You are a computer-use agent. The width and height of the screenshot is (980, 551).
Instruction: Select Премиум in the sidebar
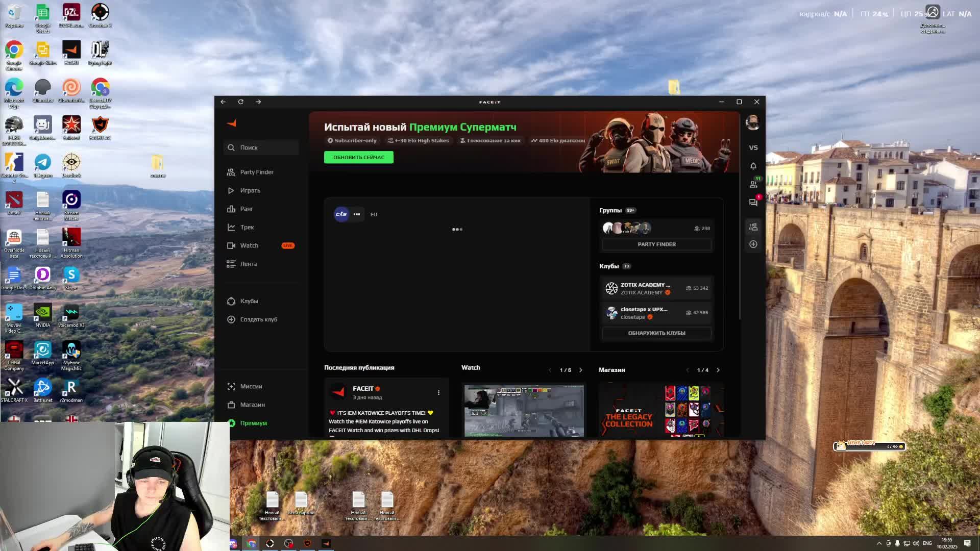tap(253, 423)
